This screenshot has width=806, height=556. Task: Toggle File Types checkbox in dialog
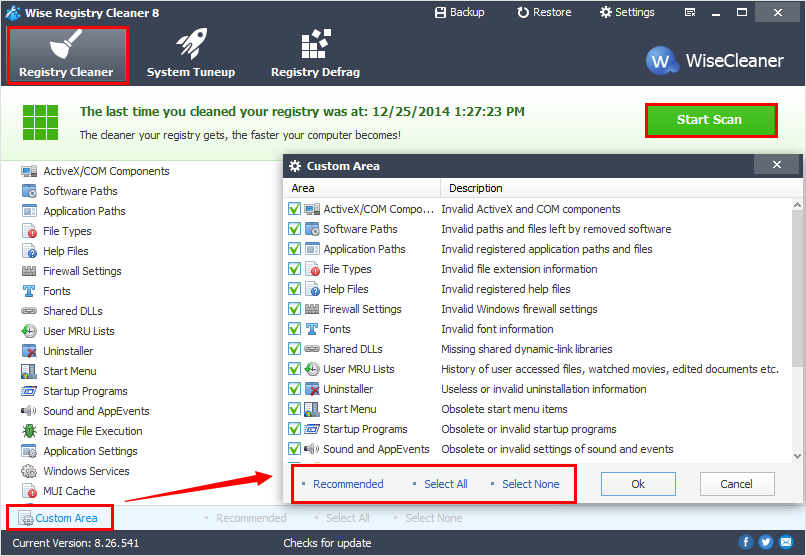[295, 269]
